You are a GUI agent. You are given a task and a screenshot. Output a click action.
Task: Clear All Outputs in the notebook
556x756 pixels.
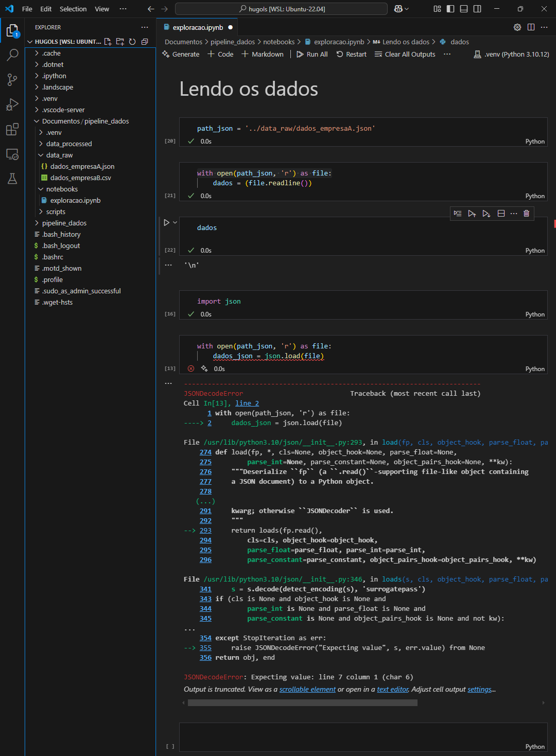tap(405, 54)
